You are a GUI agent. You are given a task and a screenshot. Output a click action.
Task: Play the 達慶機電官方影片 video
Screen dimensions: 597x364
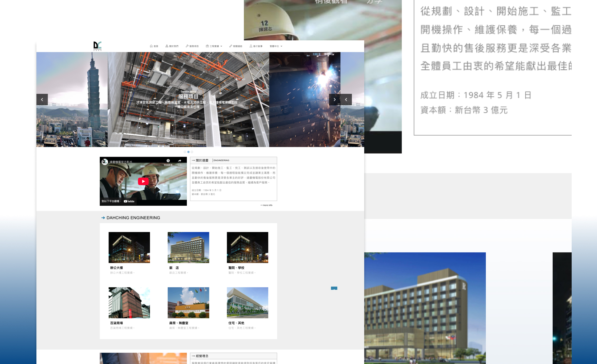(143, 181)
